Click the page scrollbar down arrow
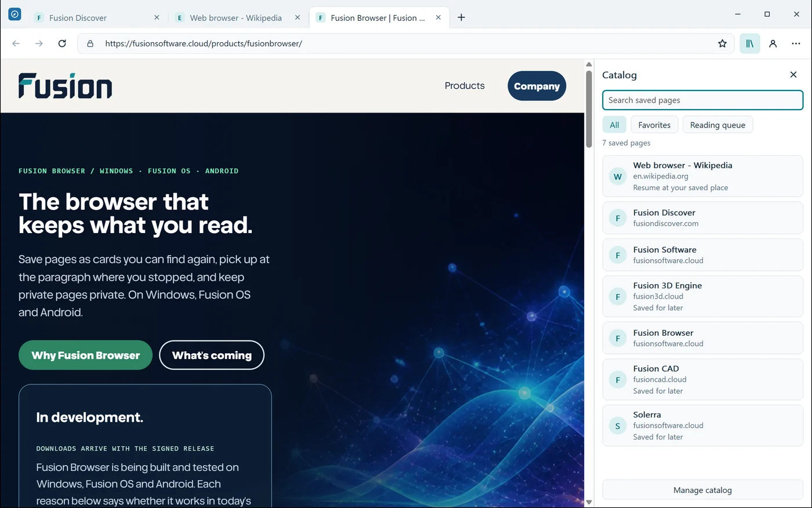 tap(589, 502)
